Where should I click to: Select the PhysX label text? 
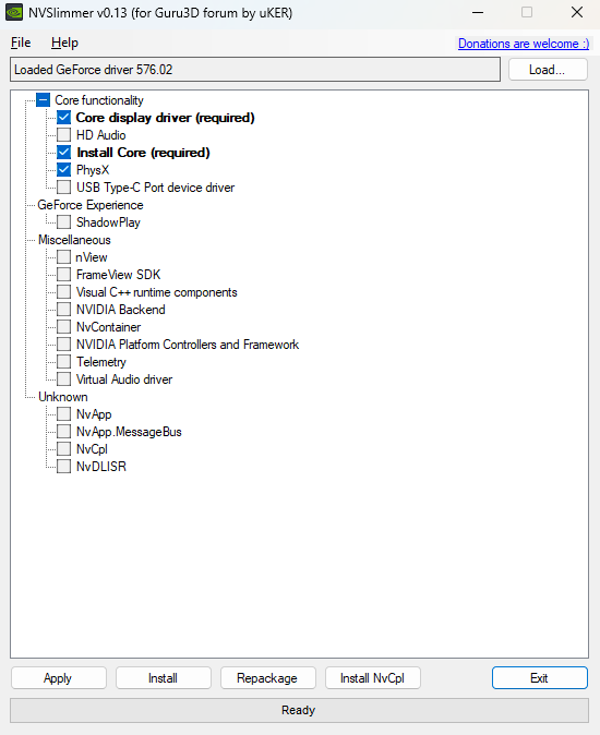pyautogui.click(x=93, y=170)
